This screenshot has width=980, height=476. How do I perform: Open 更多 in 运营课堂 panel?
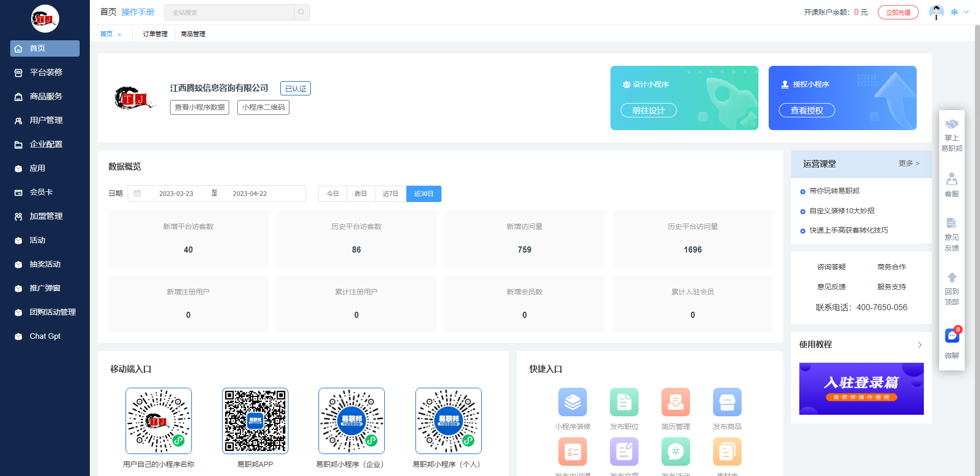[909, 163]
